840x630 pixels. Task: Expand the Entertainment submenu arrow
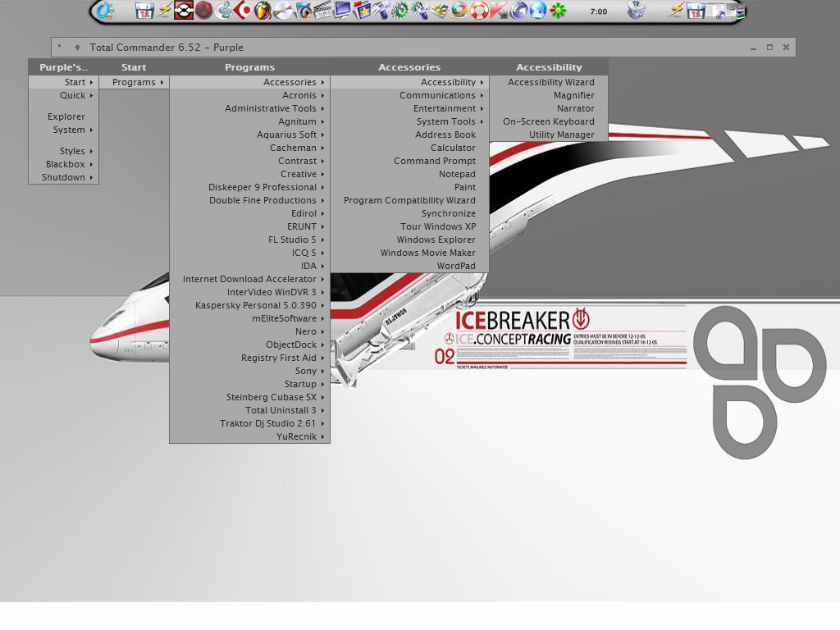tap(482, 109)
